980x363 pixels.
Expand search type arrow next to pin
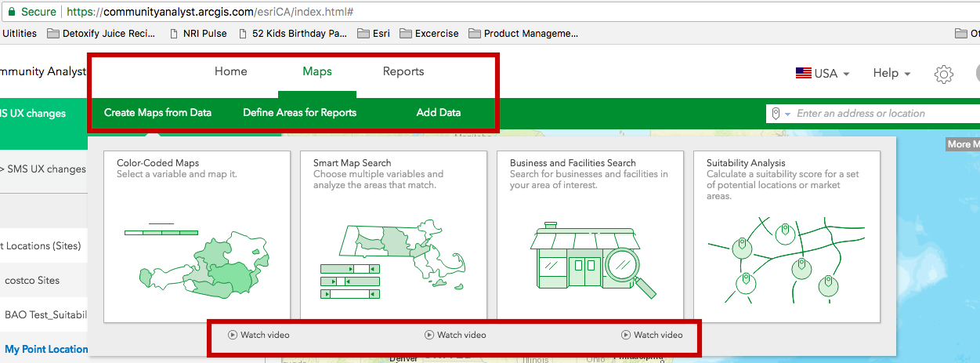tap(787, 114)
